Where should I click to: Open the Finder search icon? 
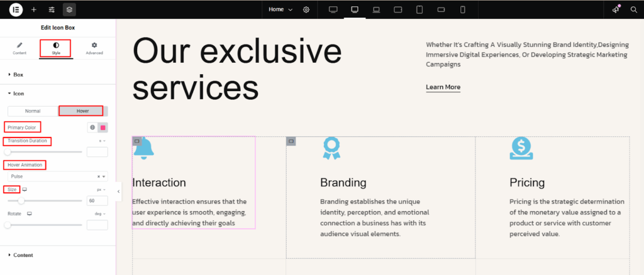[633, 9]
